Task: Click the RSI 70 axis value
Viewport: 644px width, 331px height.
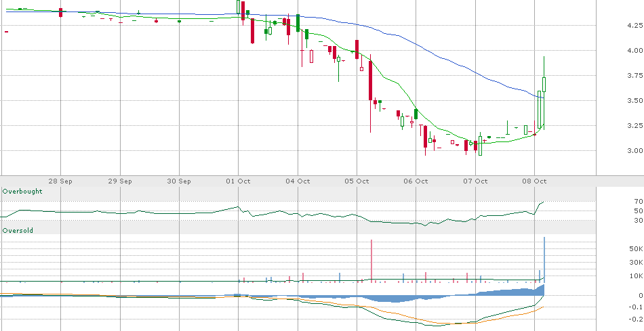Action: click(x=639, y=202)
